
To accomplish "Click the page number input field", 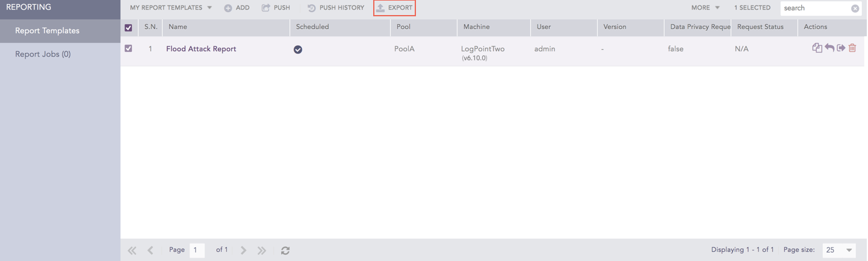I will tap(197, 250).
